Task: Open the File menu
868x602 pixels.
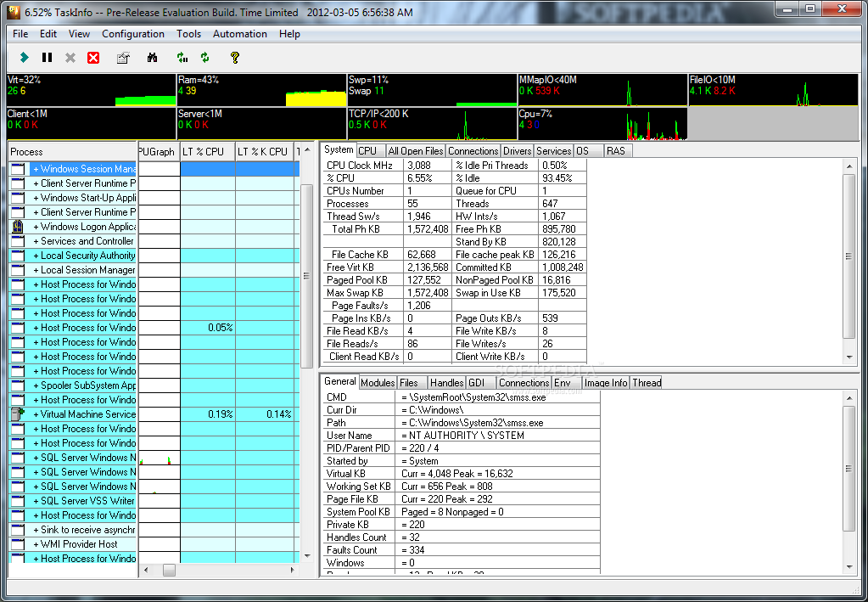Action: [x=20, y=34]
